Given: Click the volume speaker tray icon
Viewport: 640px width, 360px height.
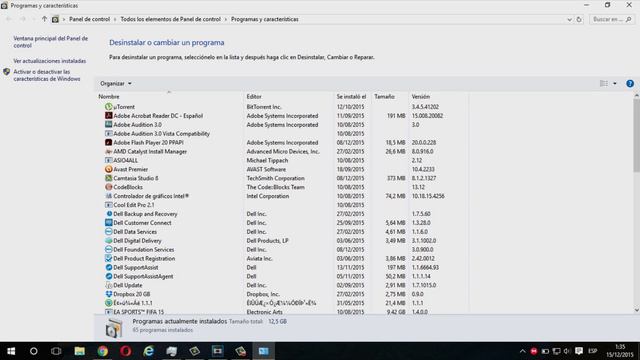Looking at the screenshot, I should click(567, 351).
